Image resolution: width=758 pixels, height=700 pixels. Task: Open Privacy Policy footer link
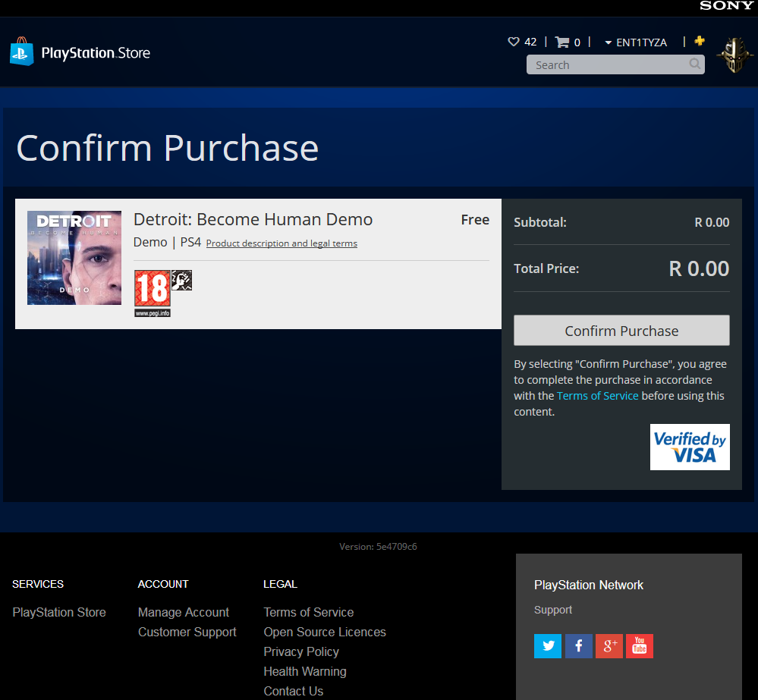(301, 651)
